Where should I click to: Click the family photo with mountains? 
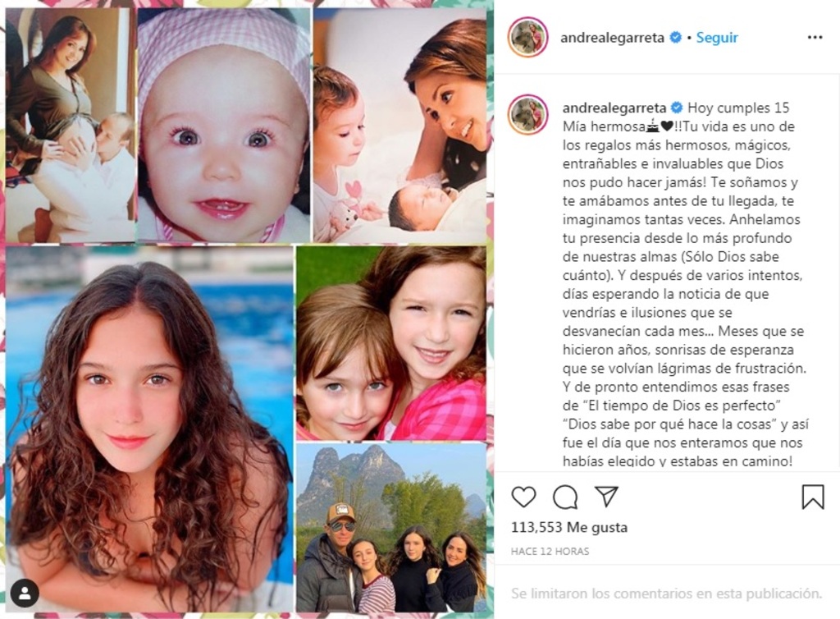391,528
